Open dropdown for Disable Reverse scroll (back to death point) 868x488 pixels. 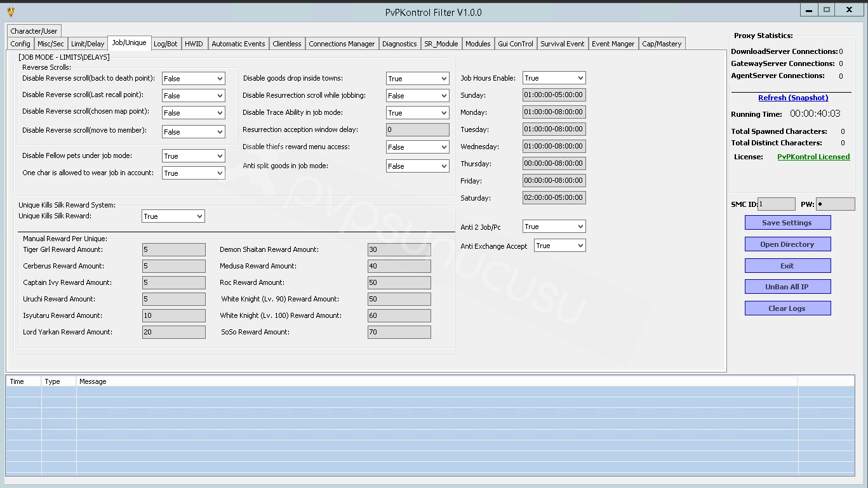pyautogui.click(x=194, y=79)
